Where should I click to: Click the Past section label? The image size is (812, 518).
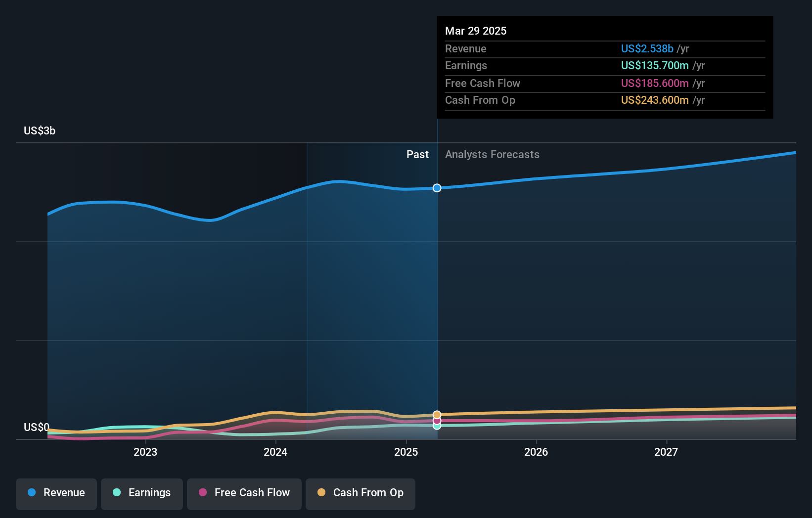(x=417, y=154)
